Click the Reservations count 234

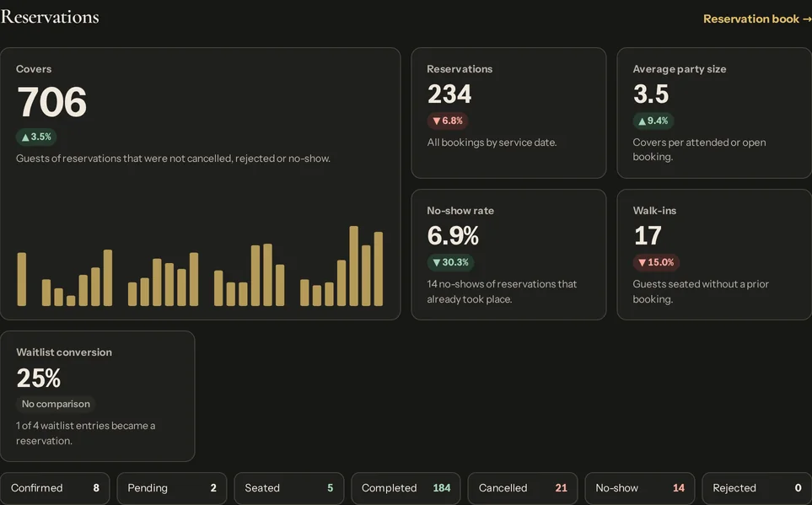449,94
